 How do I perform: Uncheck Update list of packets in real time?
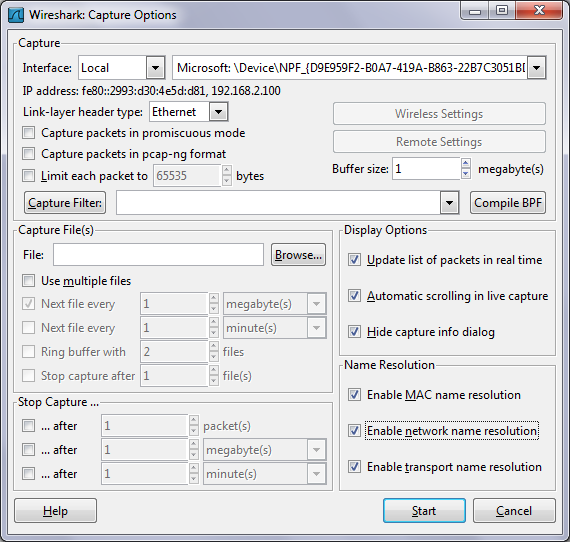coord(354,260)
